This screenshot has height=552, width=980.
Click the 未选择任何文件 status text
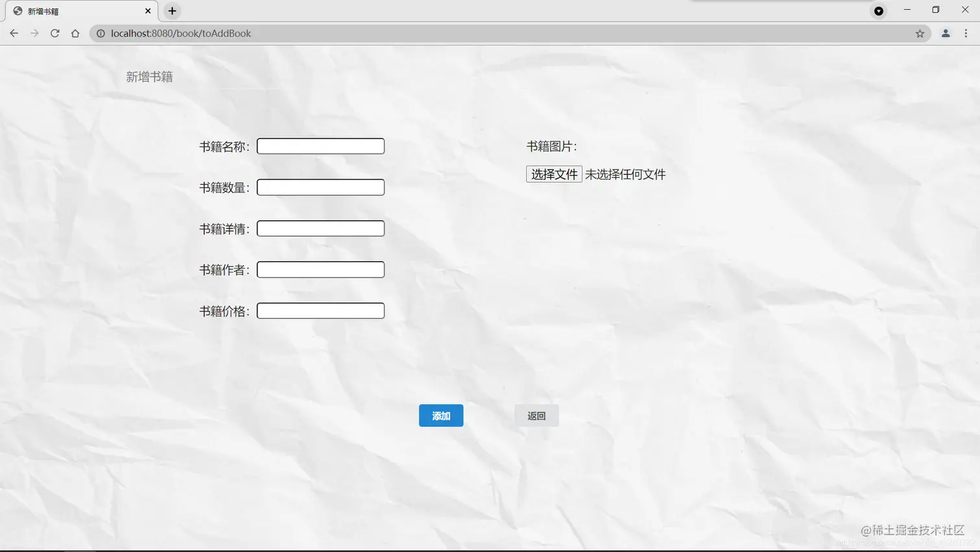click(x=625, y=174)
